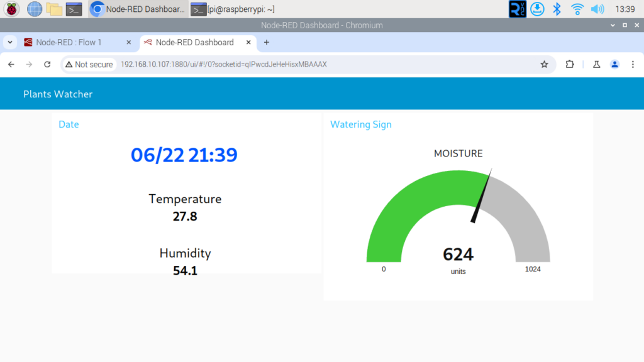644x362 pixels.
Task: Bookmark this page with the star
Action: coord(544,65)
